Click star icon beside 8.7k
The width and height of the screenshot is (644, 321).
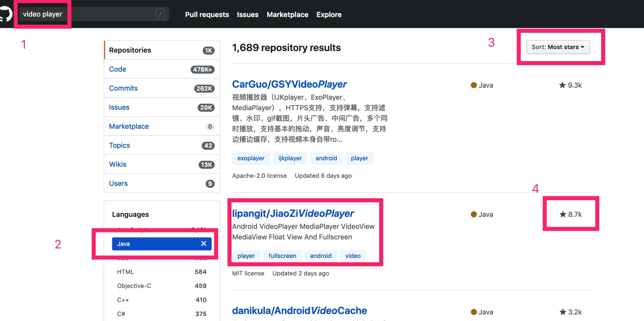(x=563, y=214)
